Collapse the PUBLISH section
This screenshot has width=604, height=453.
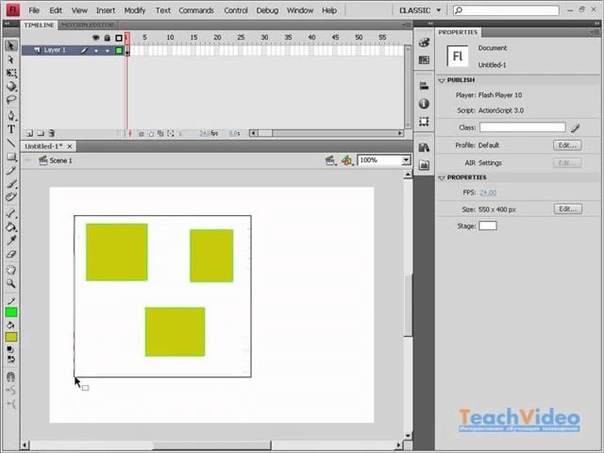pyautogui.click(x=443, y=80)
